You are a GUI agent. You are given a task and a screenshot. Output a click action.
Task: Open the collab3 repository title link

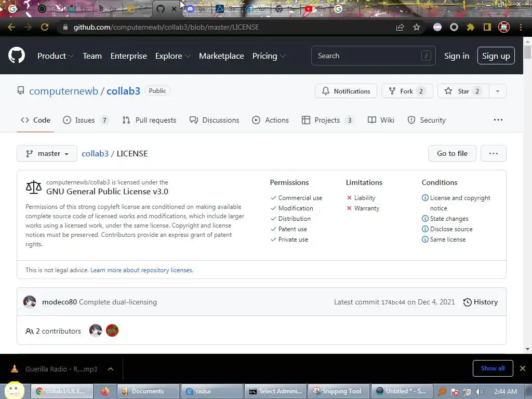(124, 91)
